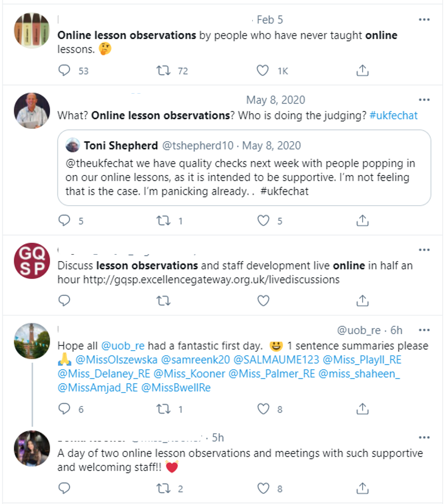This screenshot has width=446, height=504.
Task: Open the @Miss_Kooner mention link
Action: pos(189,374)
